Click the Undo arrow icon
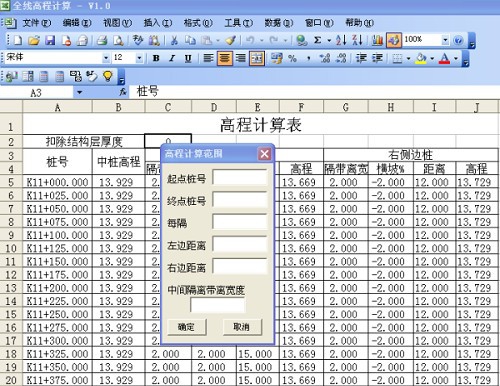Screen dimensions: 500x386 tap(250, 40)
